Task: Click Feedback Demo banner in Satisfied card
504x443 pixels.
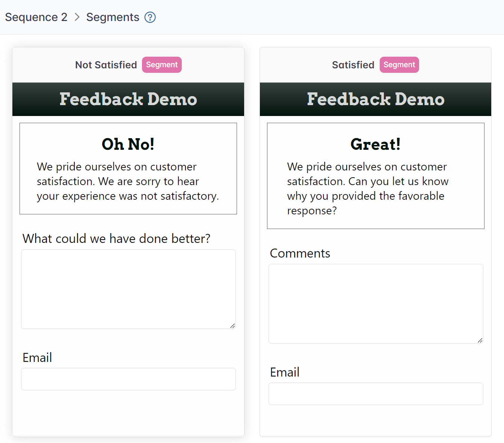Action: [x=376, y=99]
